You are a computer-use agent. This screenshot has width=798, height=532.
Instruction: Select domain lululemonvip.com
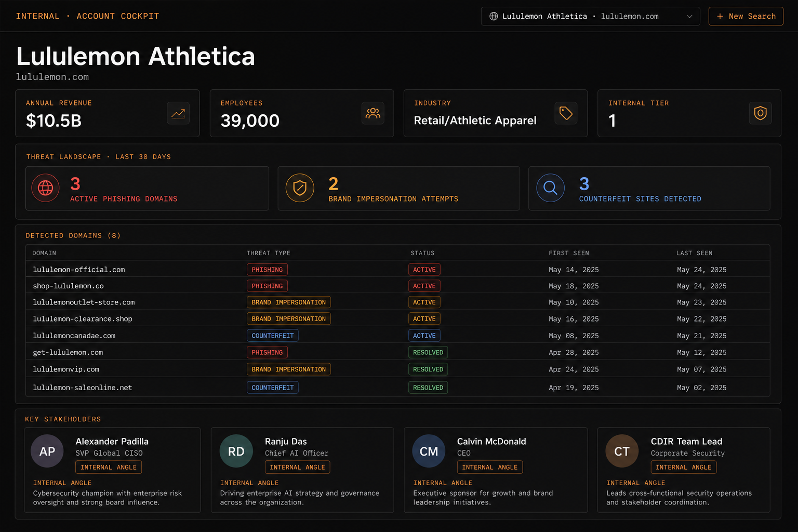[66, 369]
